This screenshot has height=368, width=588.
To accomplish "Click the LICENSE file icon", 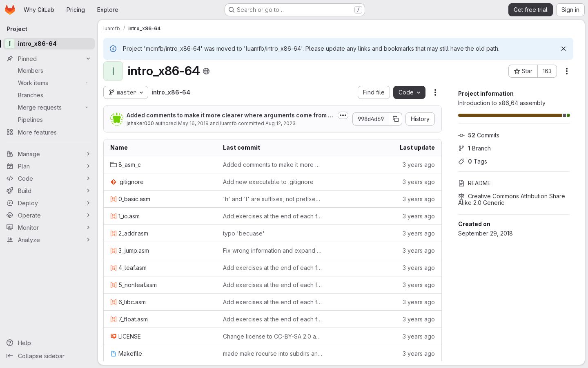I will (x=114, y=337).
